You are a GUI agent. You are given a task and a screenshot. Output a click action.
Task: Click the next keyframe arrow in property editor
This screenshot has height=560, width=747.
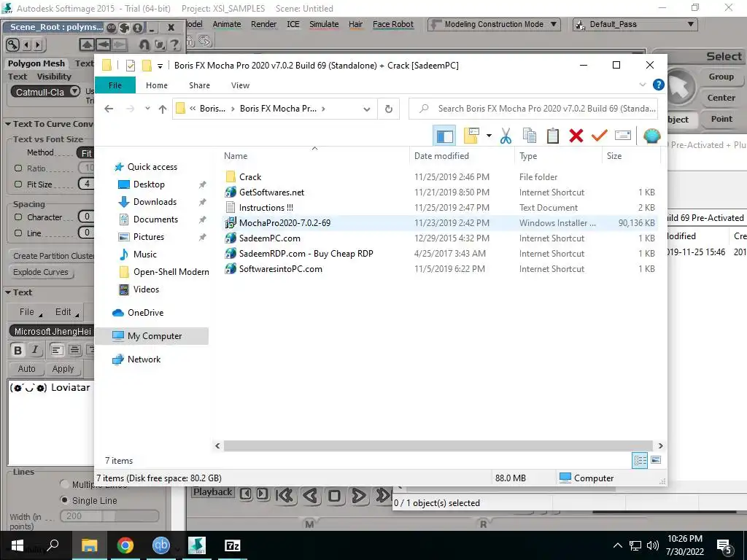coord(38,44)
